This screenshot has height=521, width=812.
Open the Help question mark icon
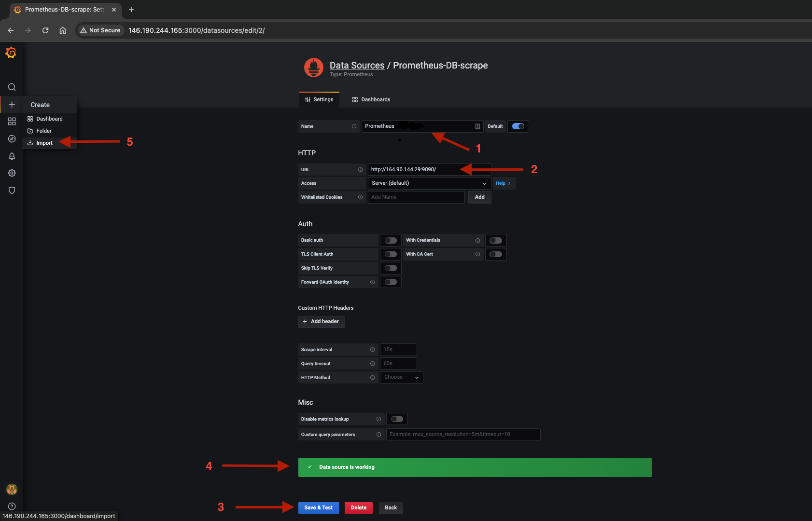click(x=12, y=507)
